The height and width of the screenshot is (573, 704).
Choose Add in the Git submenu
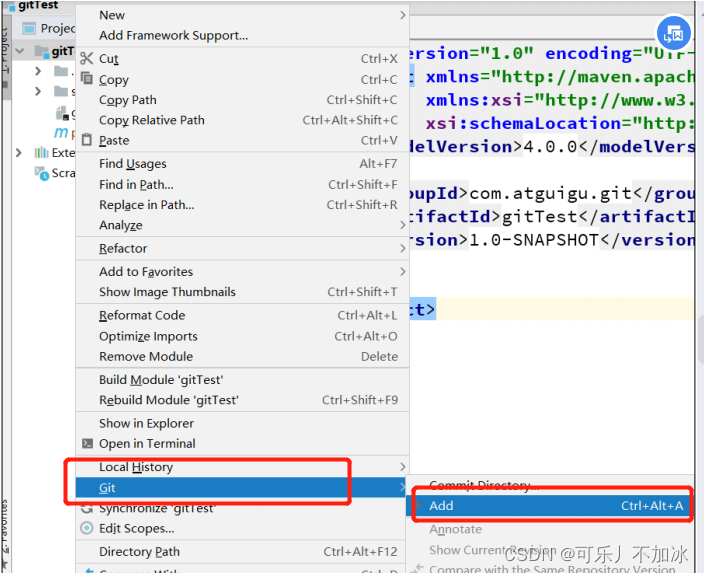(x=550, y=506)
